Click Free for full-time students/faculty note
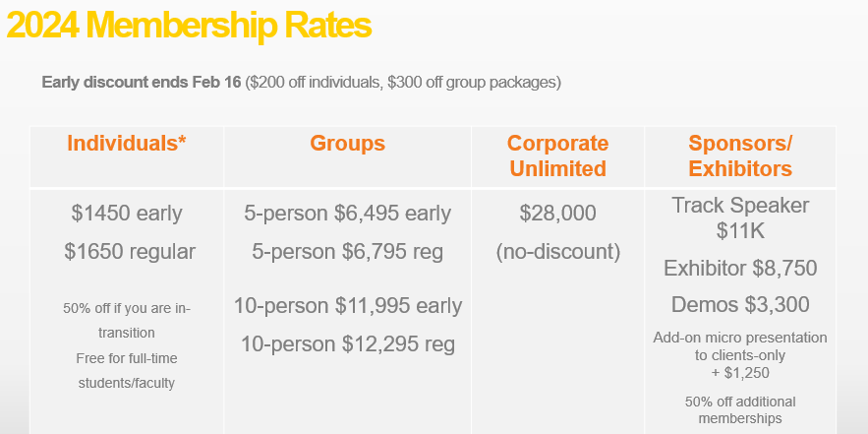Viewport: 868px width, 434px height. [x=127, y=371]
